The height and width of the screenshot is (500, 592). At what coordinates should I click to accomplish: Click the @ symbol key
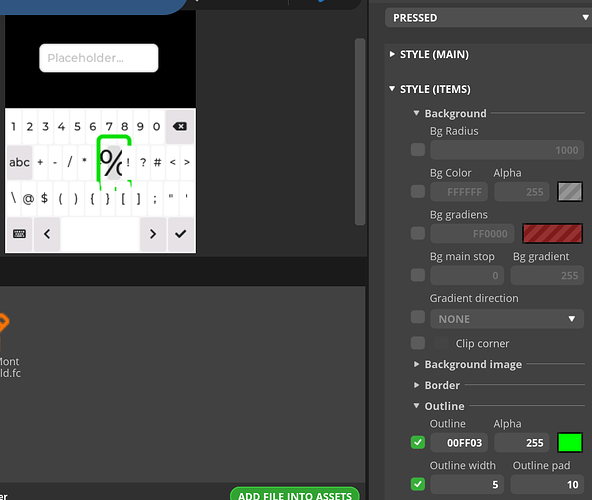(x=28, y=198)
